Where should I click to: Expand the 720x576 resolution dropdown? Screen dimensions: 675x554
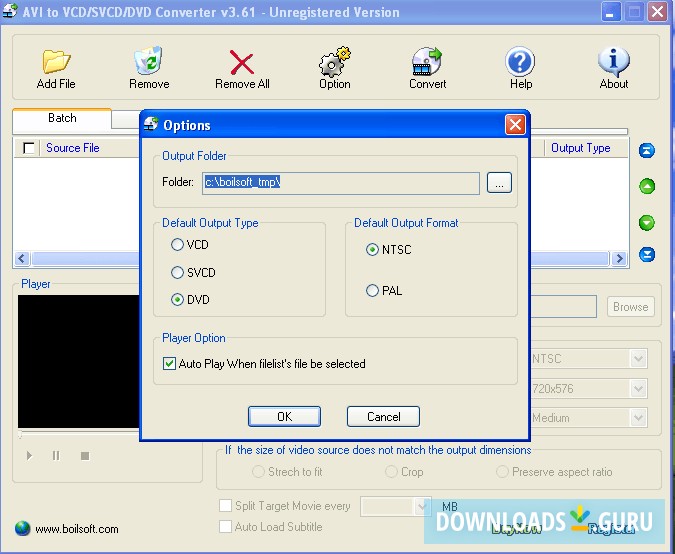(638, 389)
